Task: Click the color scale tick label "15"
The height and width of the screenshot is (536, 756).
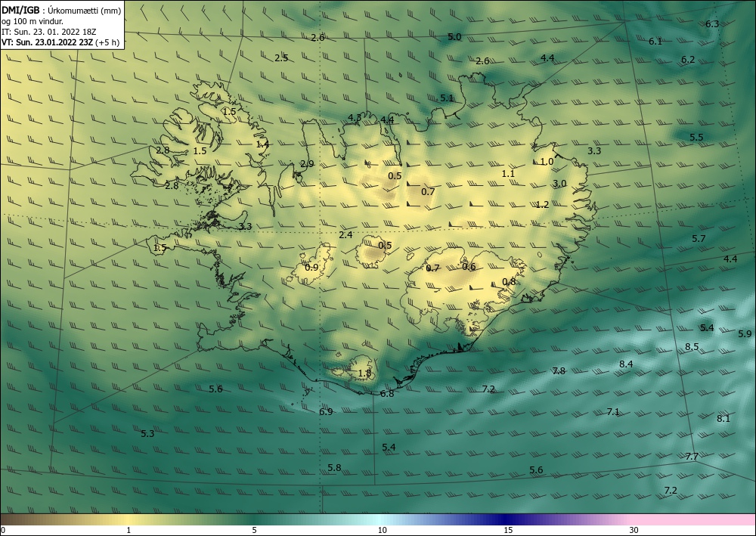Action: point(508,530)
